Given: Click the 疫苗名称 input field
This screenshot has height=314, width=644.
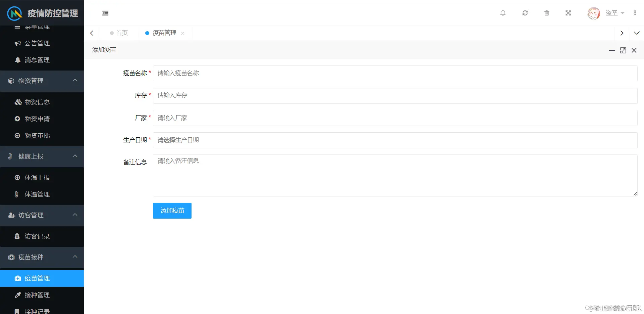Looking at the screenshot, I should coord(395,73).
